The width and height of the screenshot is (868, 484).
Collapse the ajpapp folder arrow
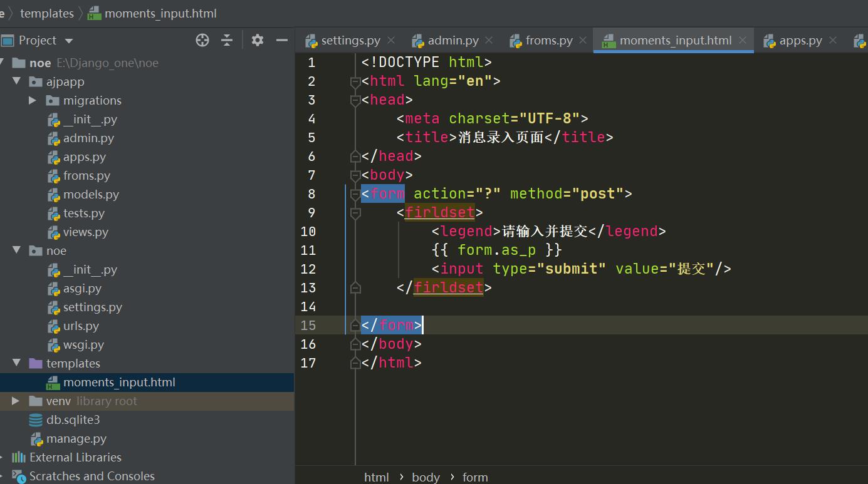tap(16, 81)
